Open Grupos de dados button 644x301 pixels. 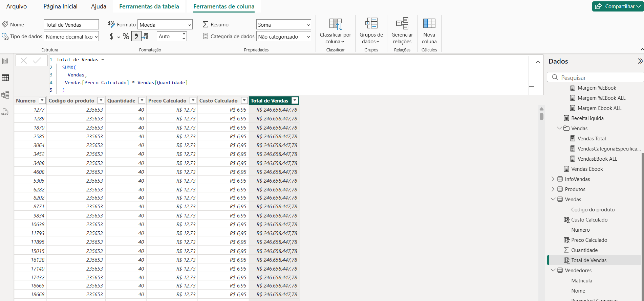pos(371,31)
